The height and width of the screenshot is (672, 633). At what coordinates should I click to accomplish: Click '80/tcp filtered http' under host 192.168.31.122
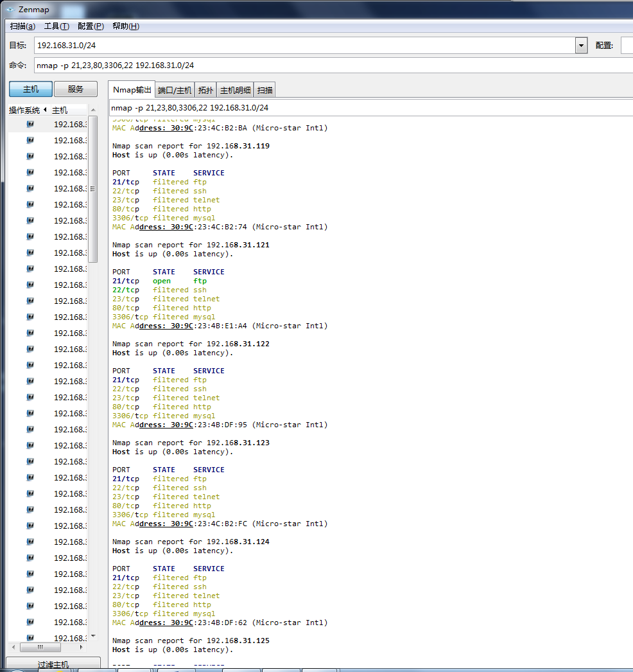[162, 407]
